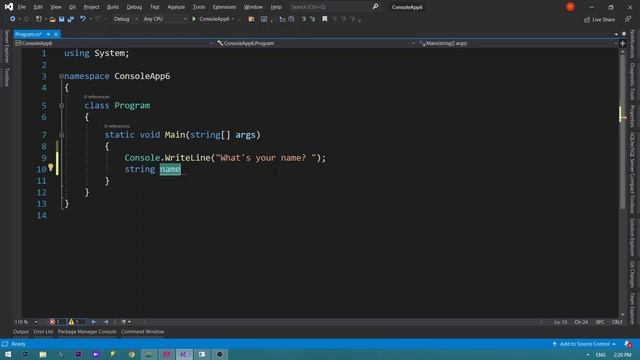Open the File menu
The height and width of the screenshot is (360, 640).
tap(22, 7)
